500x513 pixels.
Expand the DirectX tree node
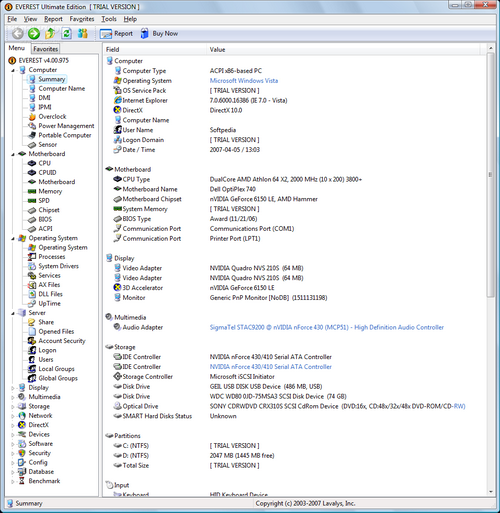coord(13,425)
